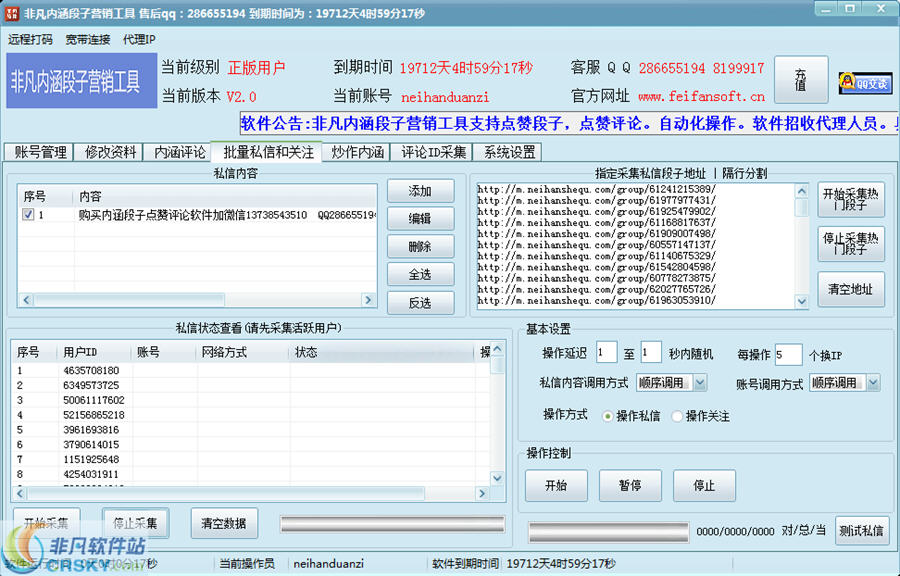
Task: Open the 宽带连接 menu
Action: pos(87,40)
